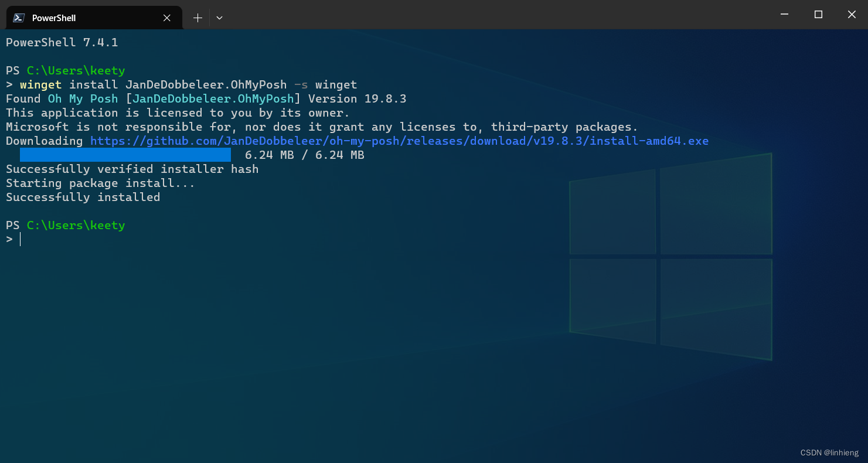Image resolution: width=868 pixels, height=463 pixels.
Task: Click the '6.24 MB / 6.24 MB' size text
Action: (305, 155)
